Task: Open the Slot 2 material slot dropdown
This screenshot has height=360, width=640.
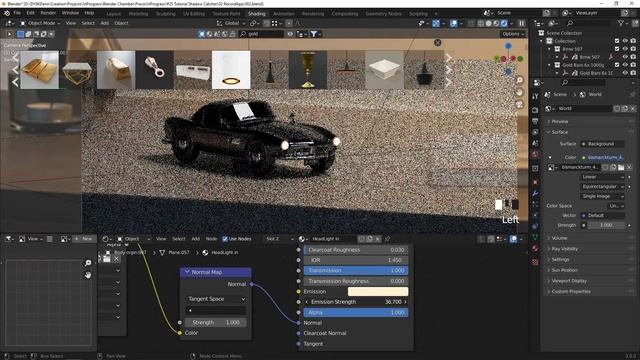Action: point(279,239)
